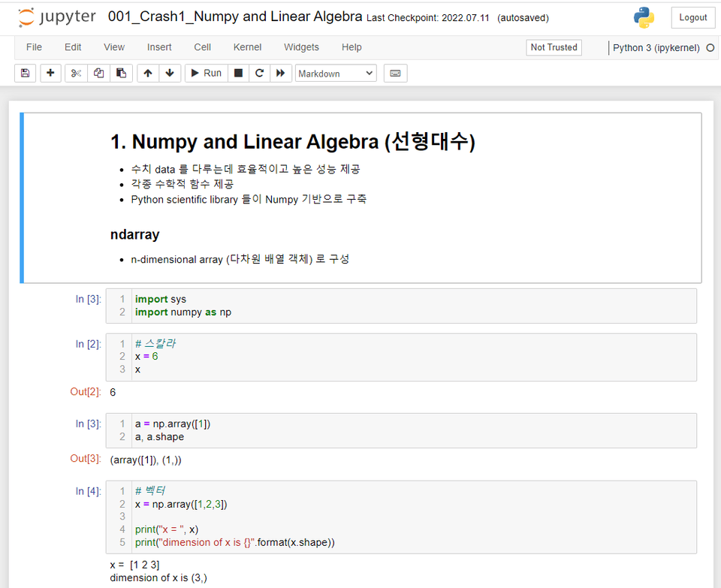
Task: Open the File menu
Action: click(x=34, y=47)
